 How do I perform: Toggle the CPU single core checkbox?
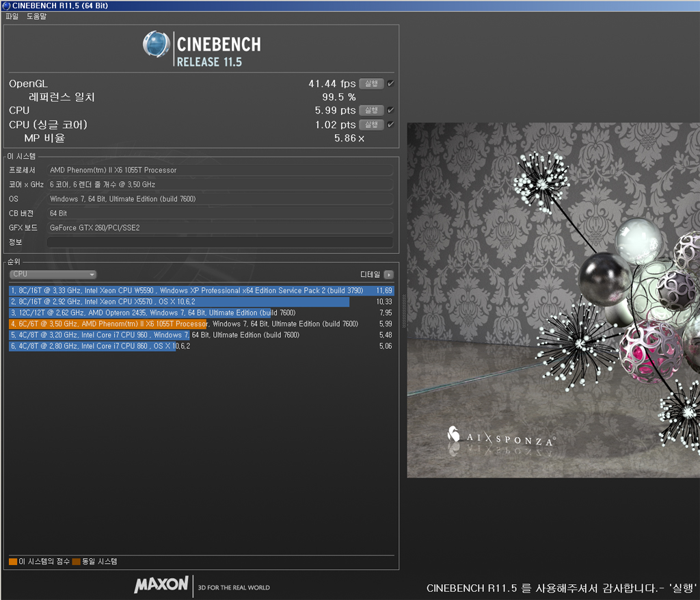point(390,125)
